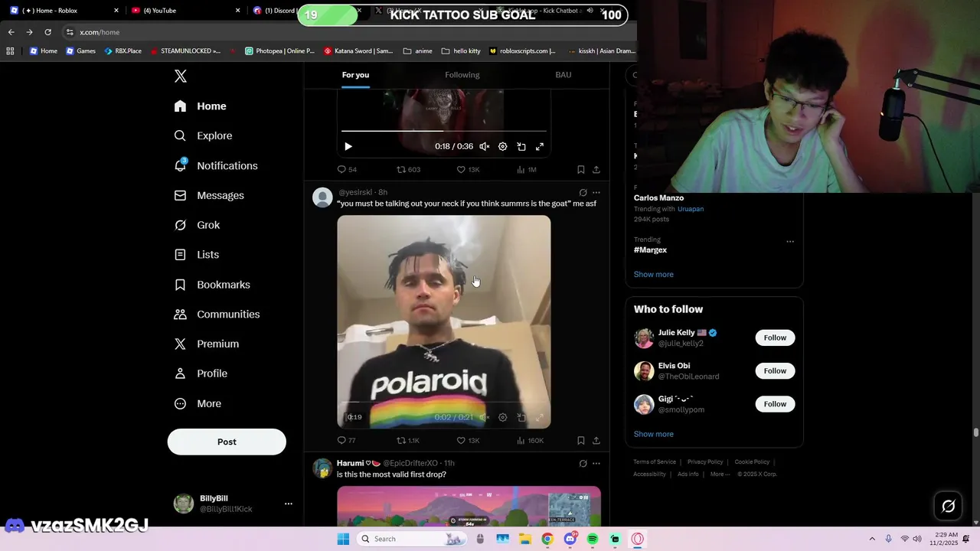The width and height of the screenshot is (980, 551).
Task: Expand the footer More menu
Action: [720, 474]
